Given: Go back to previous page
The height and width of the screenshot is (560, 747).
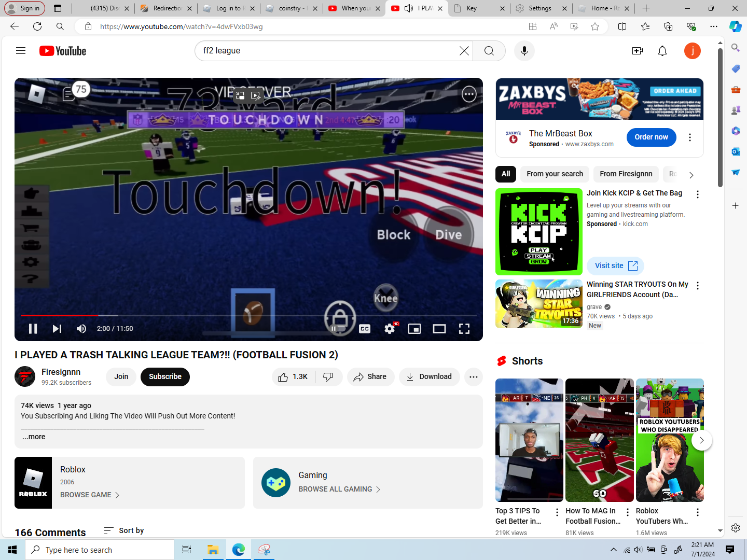Looking at the screenshot, I should click(x=14, y=26).
